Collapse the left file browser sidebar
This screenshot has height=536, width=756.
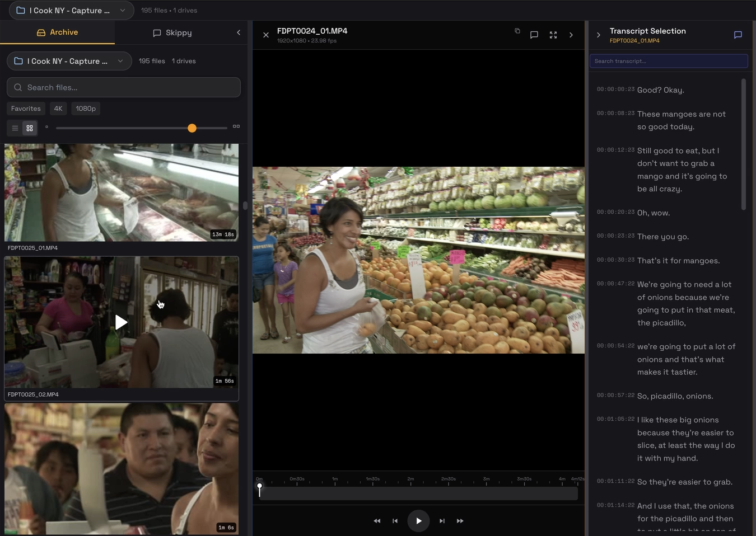(238, 32)
